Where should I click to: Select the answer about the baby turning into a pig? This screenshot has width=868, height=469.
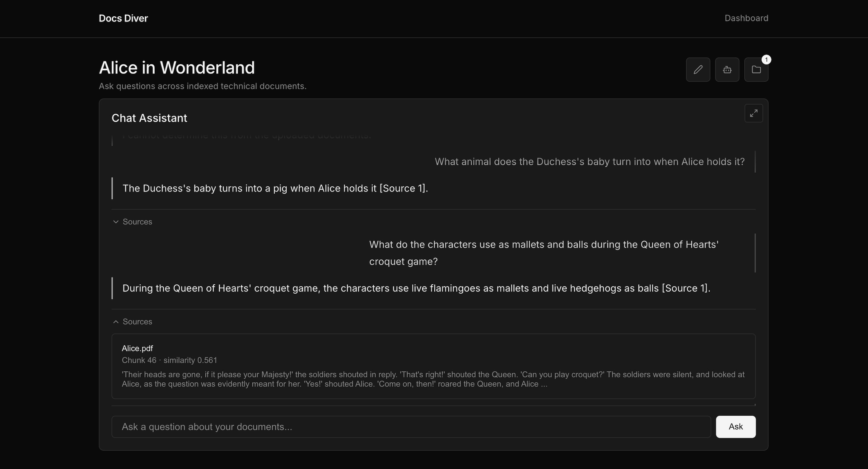(275, 188)
